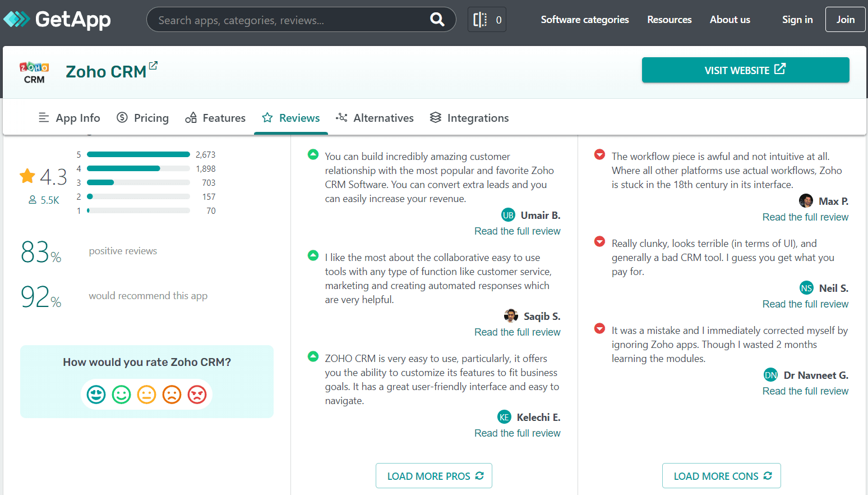Screen dimensions: 868x495
Task: Click the comparison apps counter icon
Action: 479,19
